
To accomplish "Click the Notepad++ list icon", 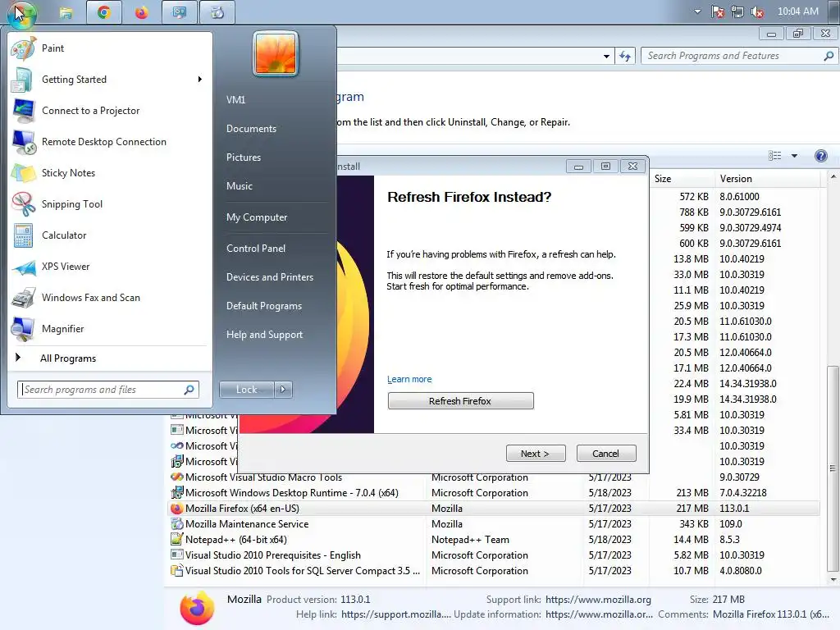I will [x=177, y=540].
